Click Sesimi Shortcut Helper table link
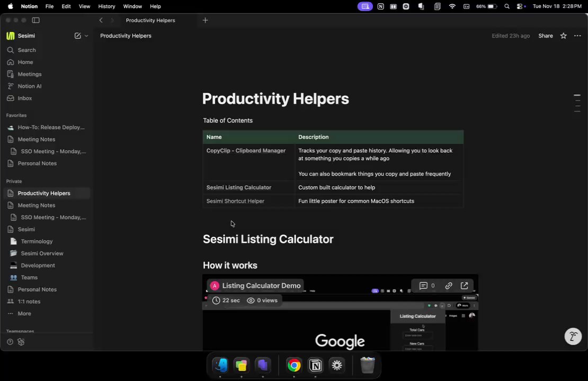588x381 pixels. [x=235, y=201]
